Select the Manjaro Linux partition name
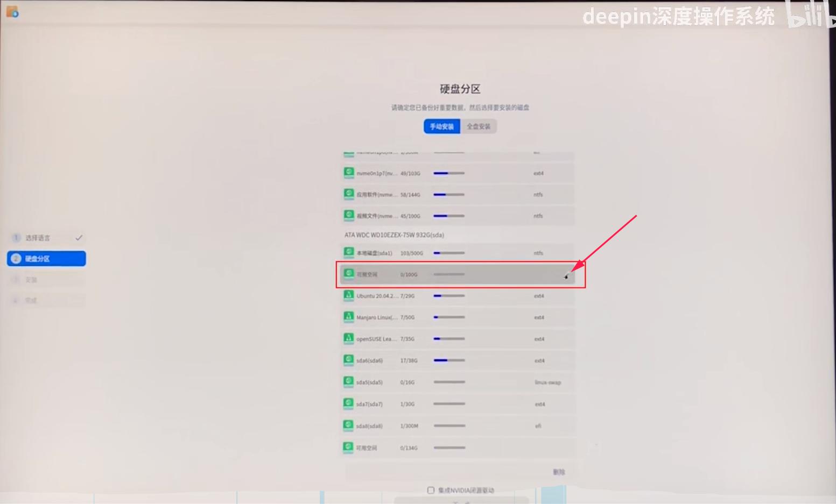 tap(377, 317)
